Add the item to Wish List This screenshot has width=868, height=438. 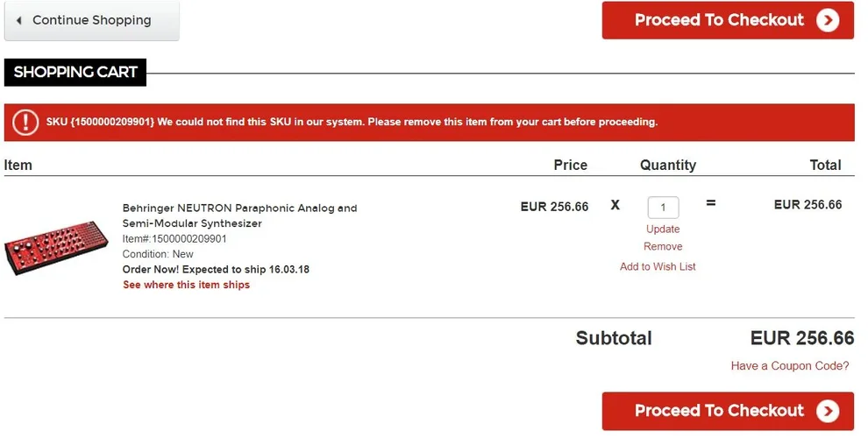658,266
